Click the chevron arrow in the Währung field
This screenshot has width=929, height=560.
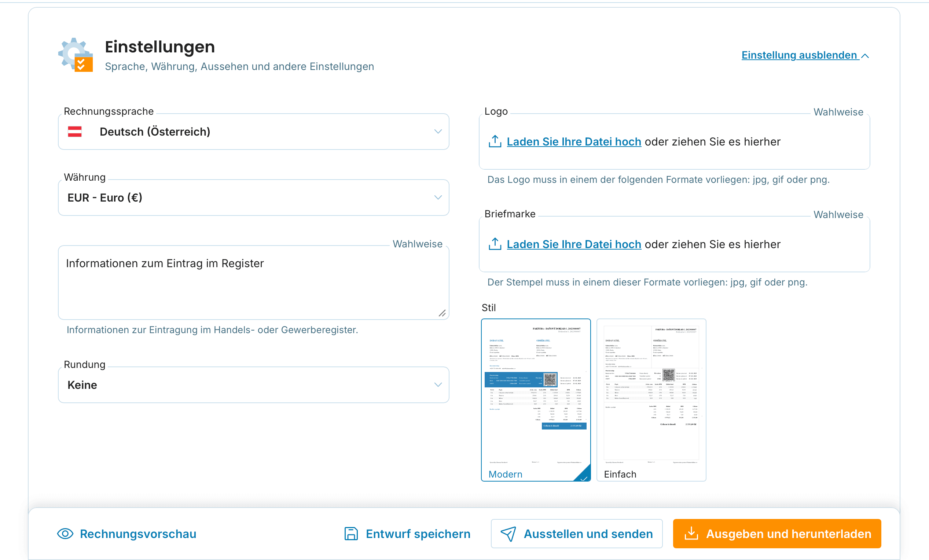point(438,198)
